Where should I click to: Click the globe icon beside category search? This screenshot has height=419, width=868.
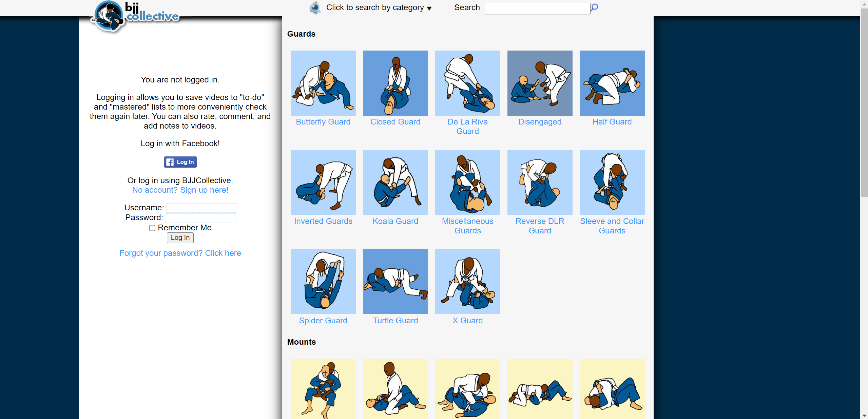(x=315, y=8)
